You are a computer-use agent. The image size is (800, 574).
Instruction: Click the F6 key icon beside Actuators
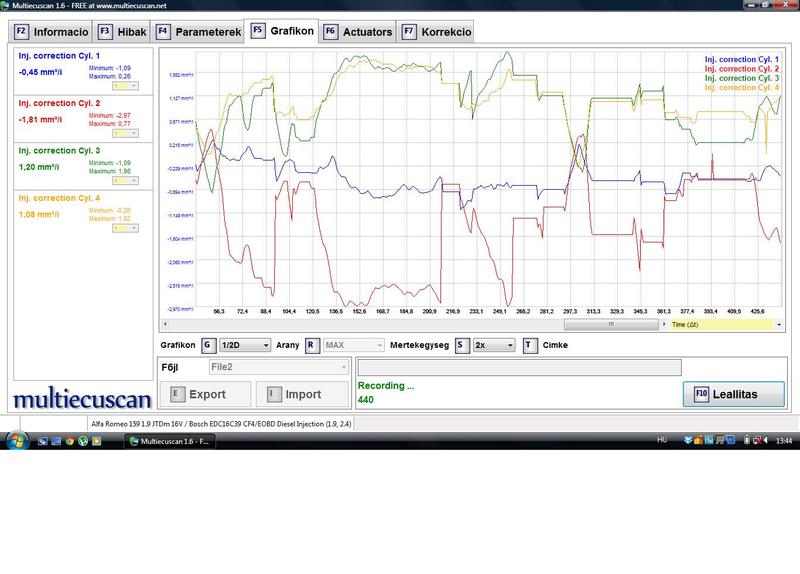(x=330, y=32)
